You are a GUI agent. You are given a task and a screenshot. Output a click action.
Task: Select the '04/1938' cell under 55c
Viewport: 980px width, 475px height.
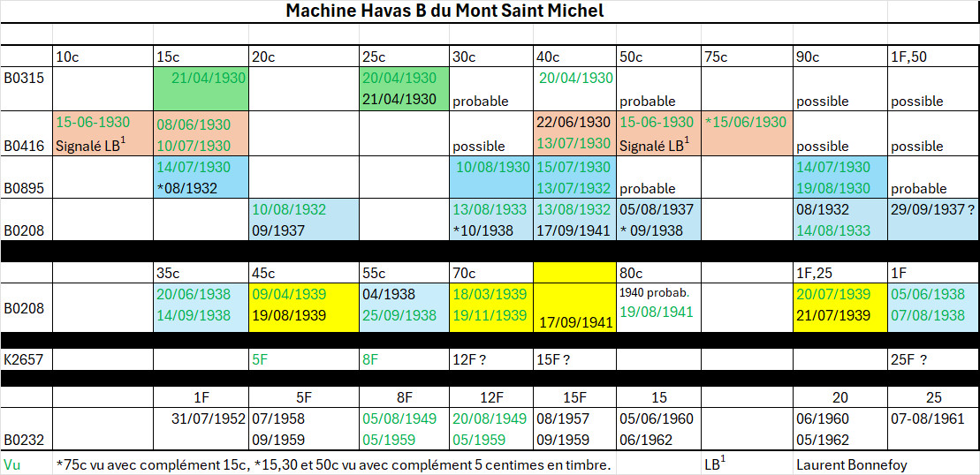click(x=388, y=294)
